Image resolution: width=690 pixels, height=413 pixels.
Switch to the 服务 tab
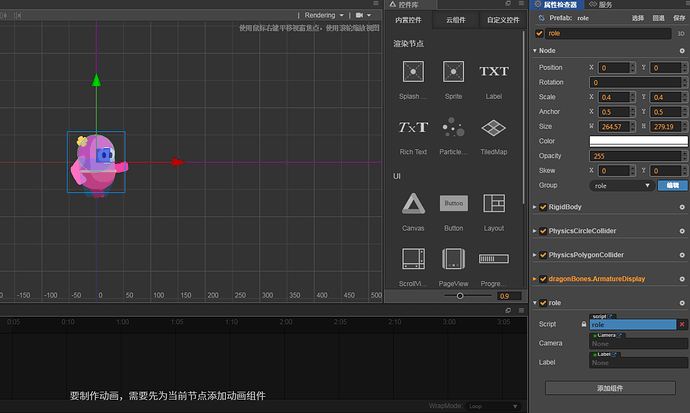pos(601,5)
